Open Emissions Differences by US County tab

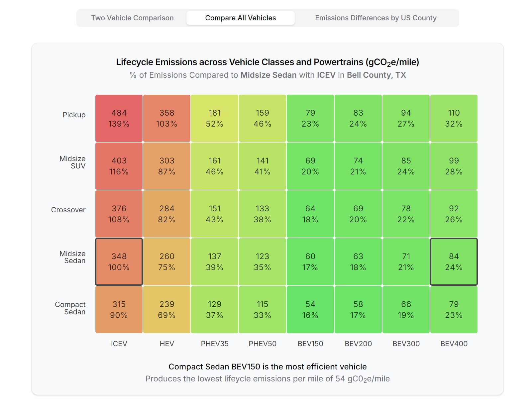coord(376,18)
